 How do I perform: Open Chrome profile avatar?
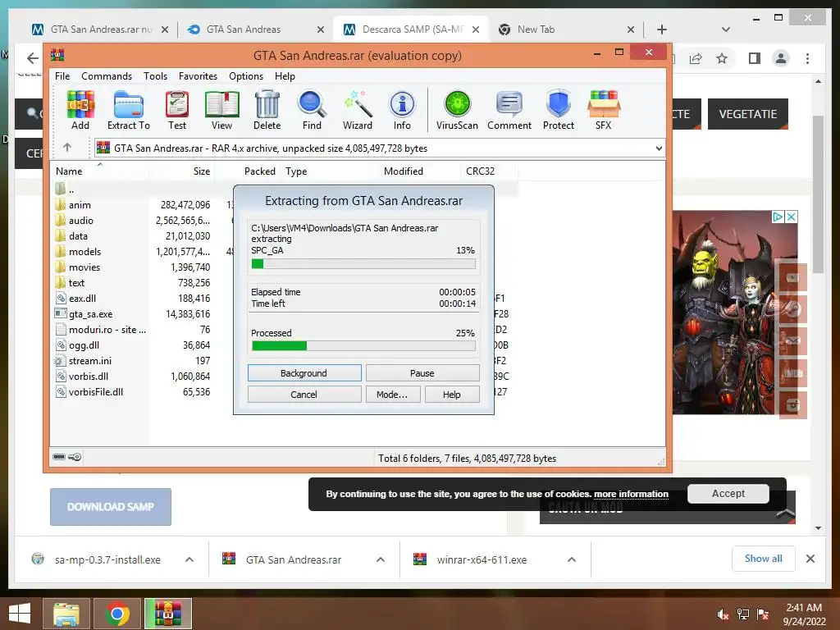781,58
